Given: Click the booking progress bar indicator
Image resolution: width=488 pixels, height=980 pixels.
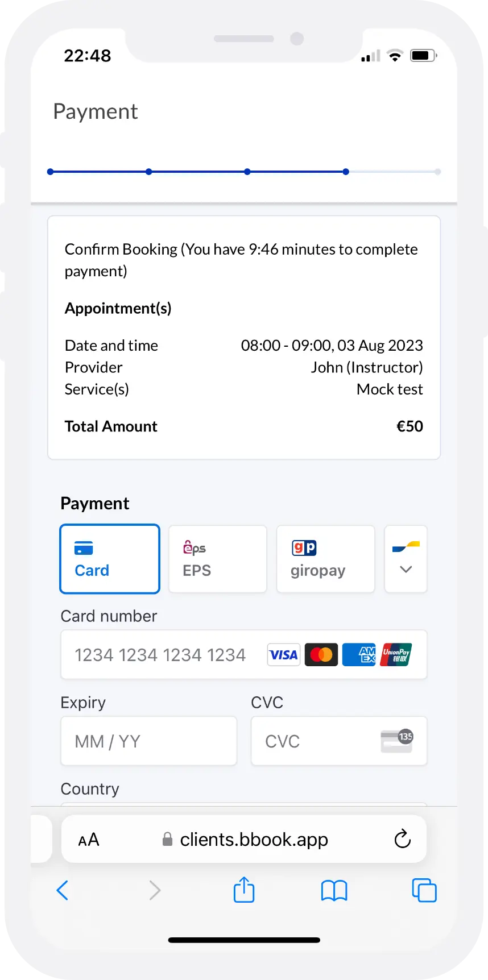Looking at the screenshot, I should 245,171.
